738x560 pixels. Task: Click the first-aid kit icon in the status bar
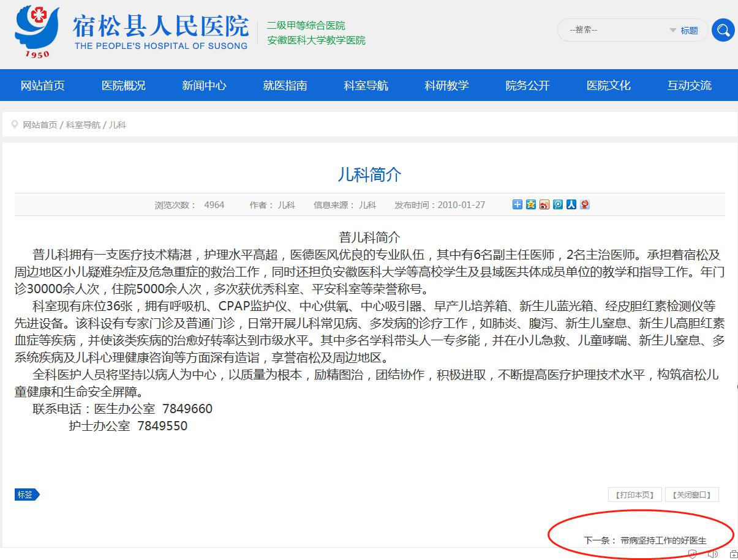pos(734,554)
